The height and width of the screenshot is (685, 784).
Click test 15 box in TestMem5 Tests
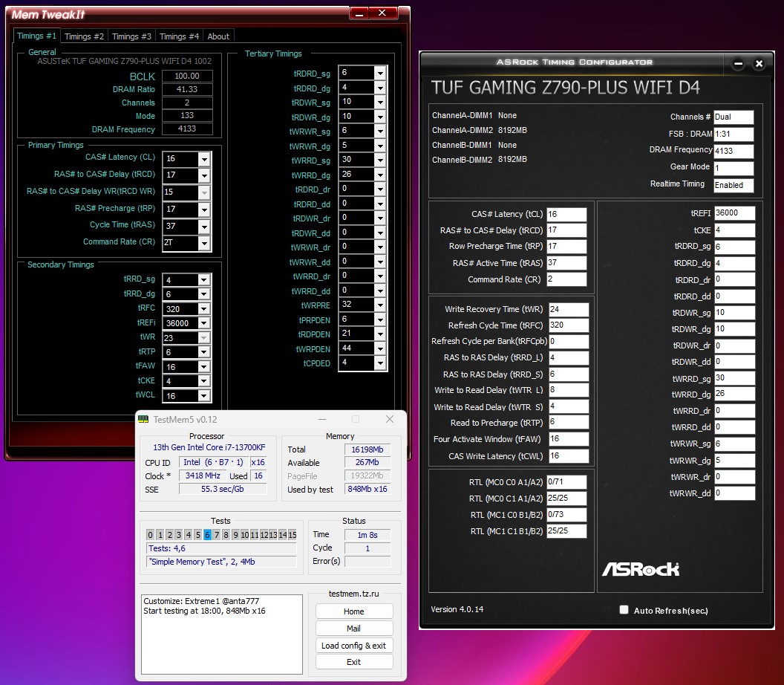pos(292,535)
